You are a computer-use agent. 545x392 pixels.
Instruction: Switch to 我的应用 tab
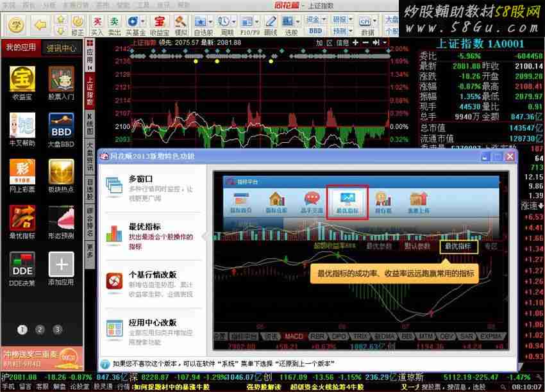coord(21,47)
